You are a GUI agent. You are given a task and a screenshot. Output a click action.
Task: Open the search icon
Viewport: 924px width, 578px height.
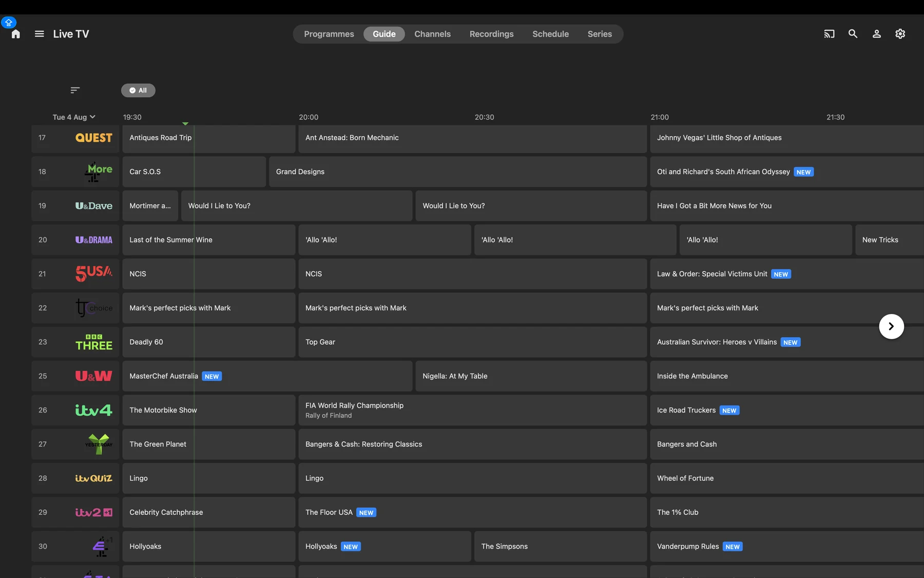[x=853, y=34]
